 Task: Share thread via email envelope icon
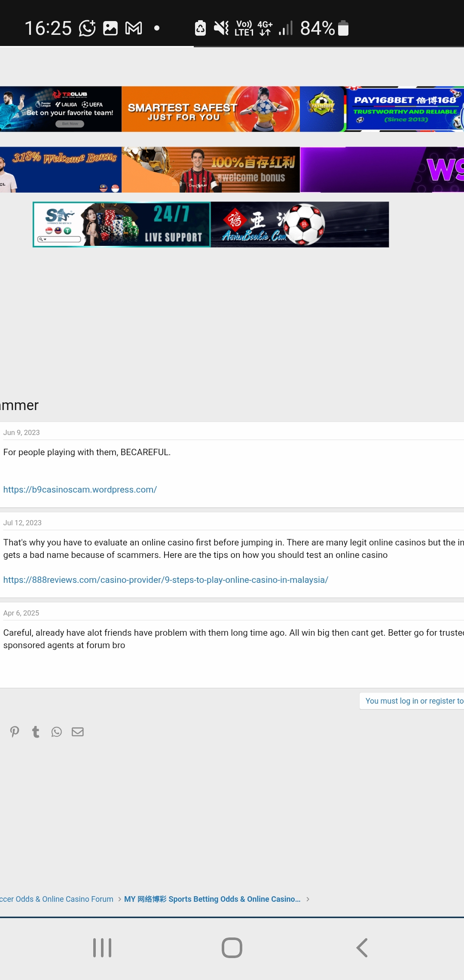78,732
